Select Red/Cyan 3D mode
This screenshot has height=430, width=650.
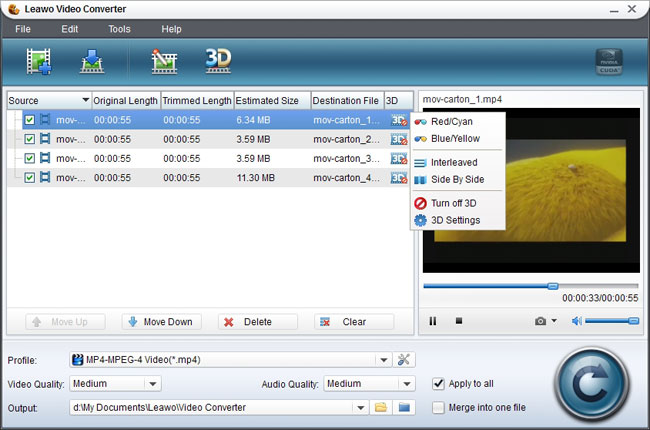(x=458, y=121)
